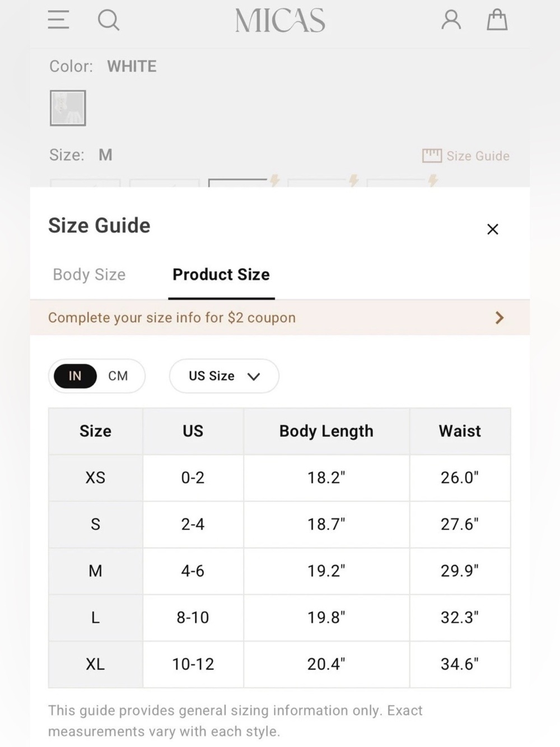Open the hamburger menu icon
560x747 pixels.
[58, 20]
